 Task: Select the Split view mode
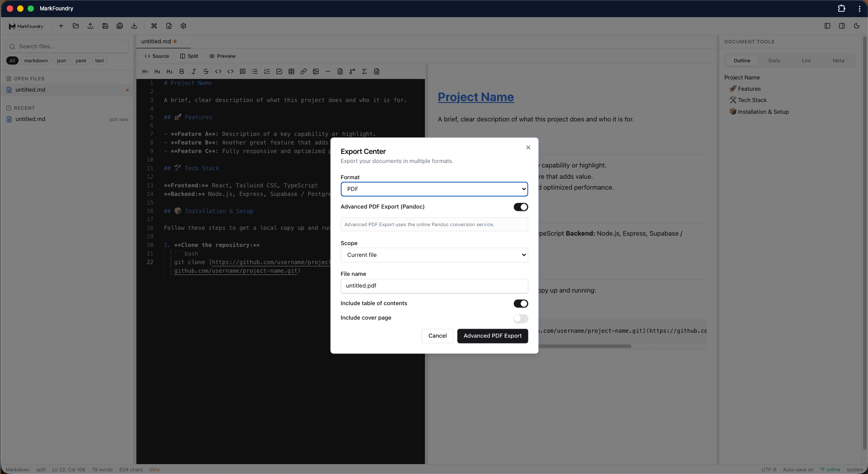click(x=189, y=56)
